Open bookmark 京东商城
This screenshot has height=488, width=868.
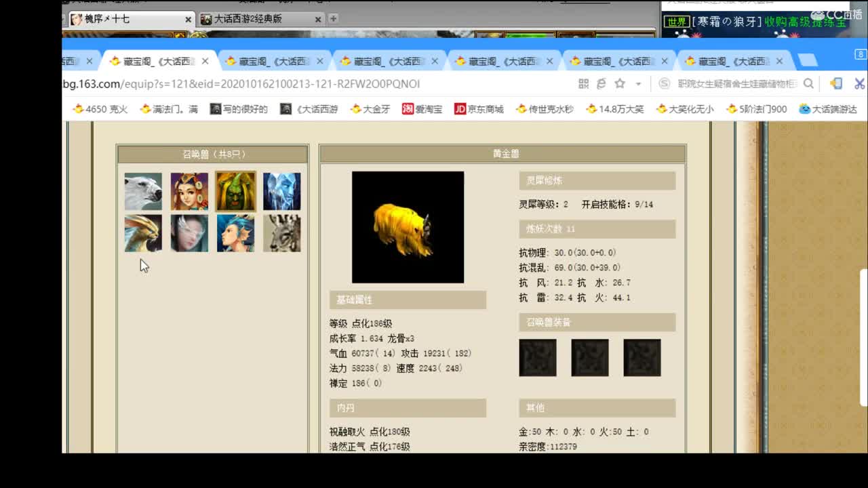tap(479, 109)
